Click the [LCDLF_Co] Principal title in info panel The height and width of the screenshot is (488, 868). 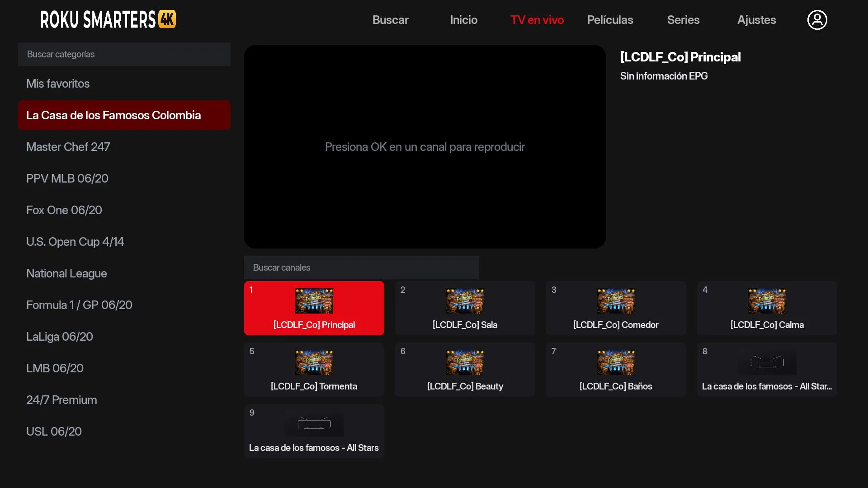point(680,57)
